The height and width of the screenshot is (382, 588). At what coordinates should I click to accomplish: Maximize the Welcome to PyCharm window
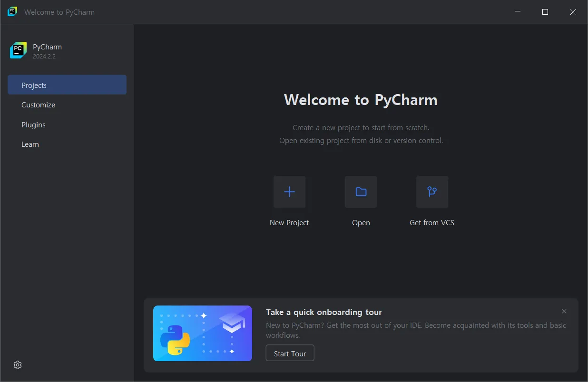tap(545, 12)
